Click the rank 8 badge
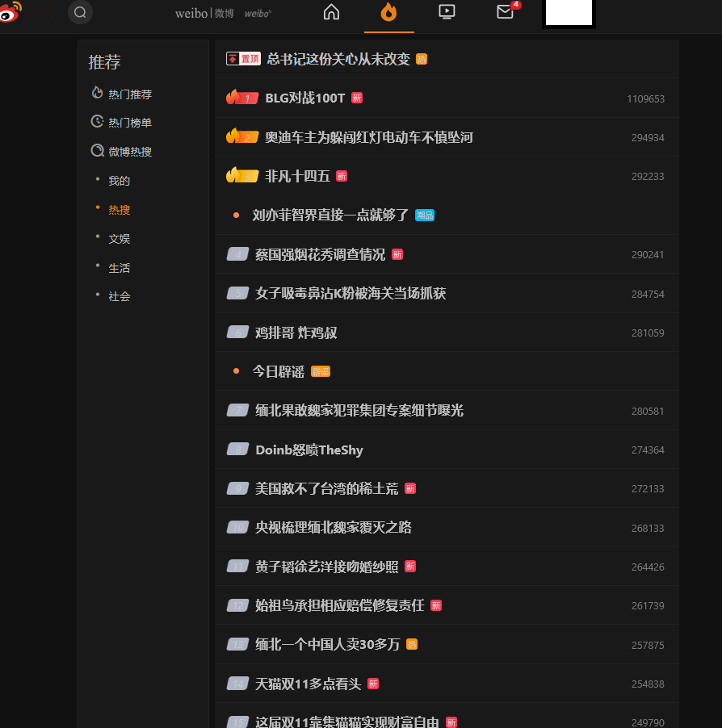 (x=238, y=449)
